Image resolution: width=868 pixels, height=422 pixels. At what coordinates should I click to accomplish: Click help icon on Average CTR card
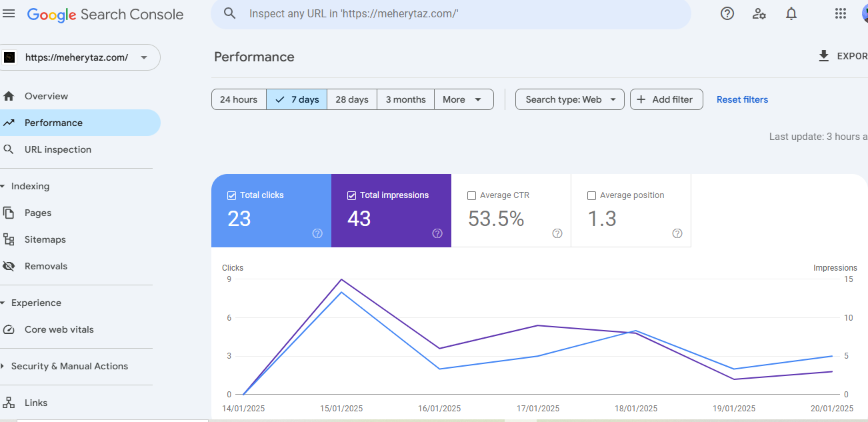click(x=557, y=233)
